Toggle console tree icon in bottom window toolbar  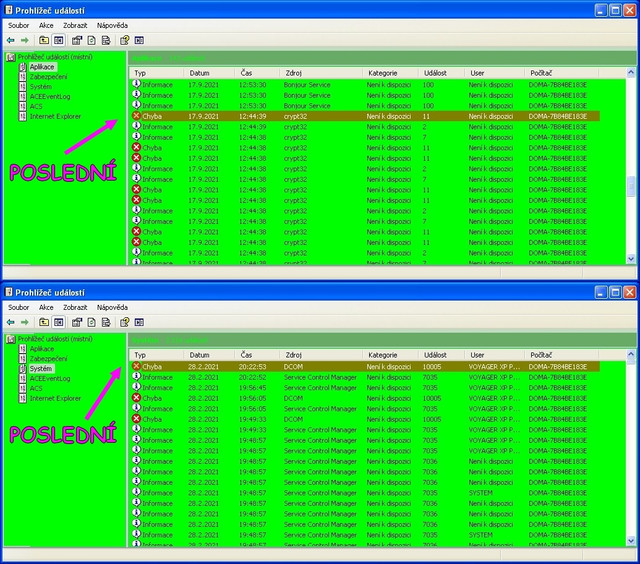(59, 322)
